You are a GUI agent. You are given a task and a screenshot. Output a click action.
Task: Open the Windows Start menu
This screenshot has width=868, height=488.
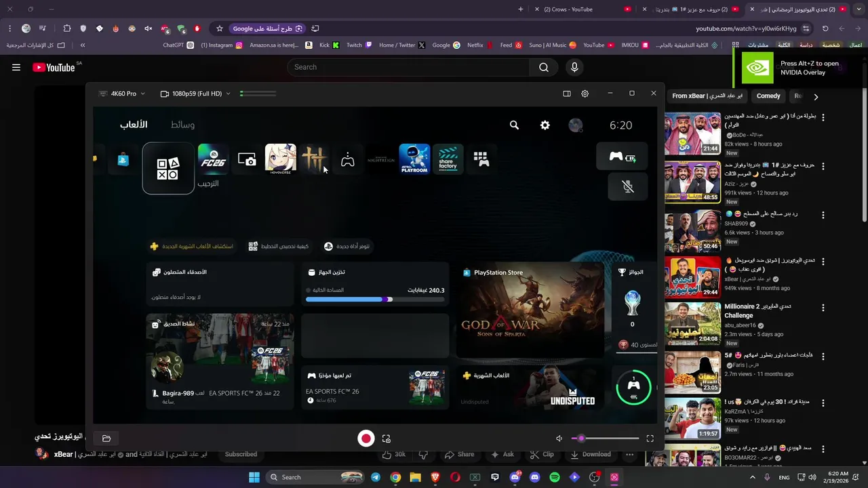point(254,477)
